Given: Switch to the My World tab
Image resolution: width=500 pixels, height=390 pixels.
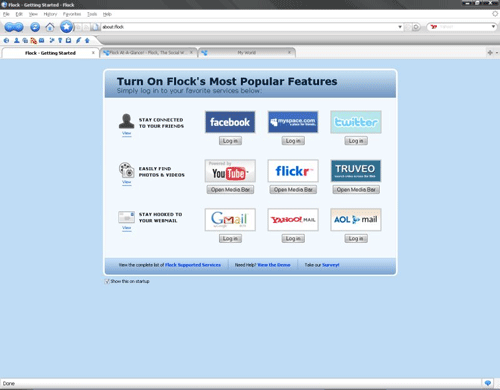Looking at the screenshot, I should click(x=247, y=53).
